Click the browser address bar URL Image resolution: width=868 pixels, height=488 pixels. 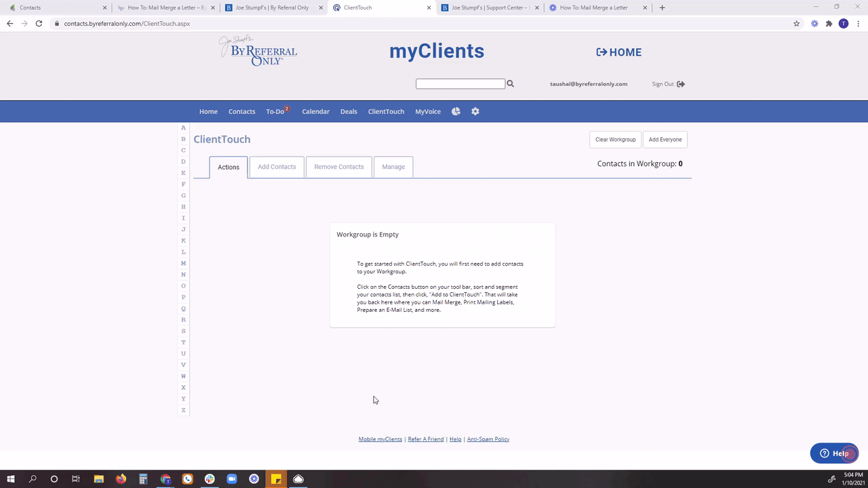coord(127,23)
